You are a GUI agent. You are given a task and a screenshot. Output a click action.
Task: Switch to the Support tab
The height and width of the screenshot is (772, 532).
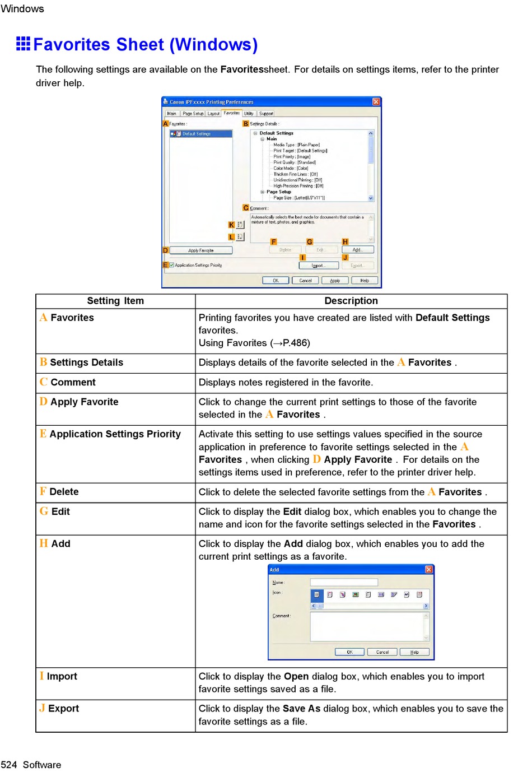[266, 114]
